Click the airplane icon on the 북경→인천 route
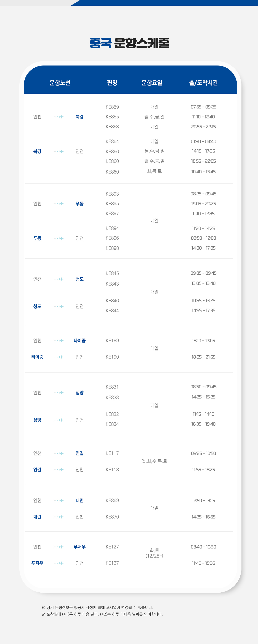The width and height of the screenshot is (258, 644). [x=59, y=152]
